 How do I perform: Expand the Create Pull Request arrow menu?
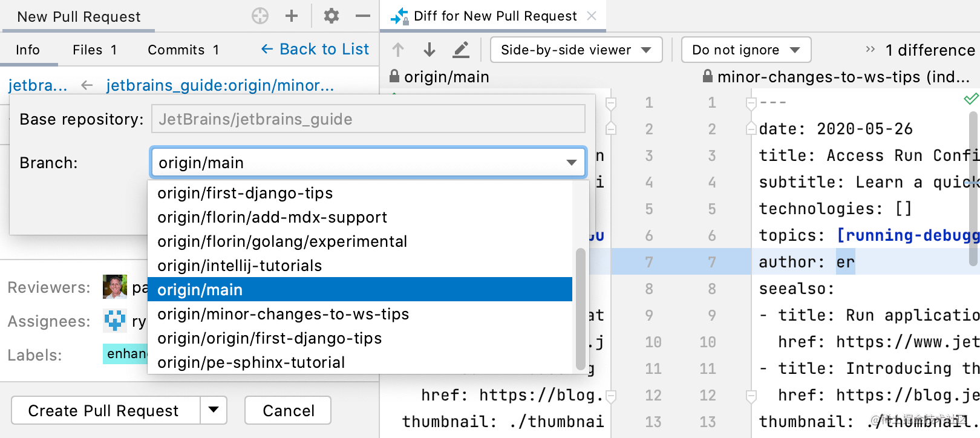click(x=214, y=410)
